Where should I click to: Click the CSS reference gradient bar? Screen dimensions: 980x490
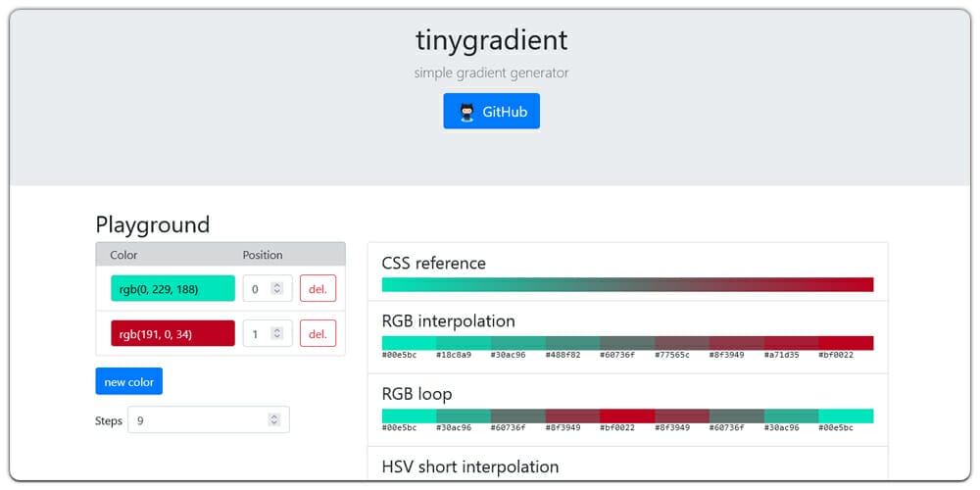[627, 285]
